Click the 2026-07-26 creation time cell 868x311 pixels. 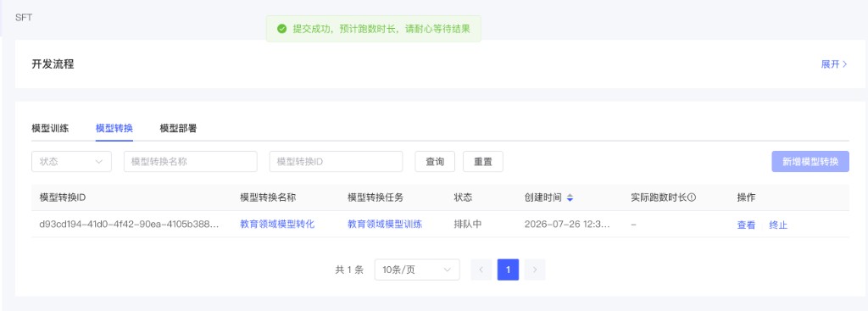(567, 224)
